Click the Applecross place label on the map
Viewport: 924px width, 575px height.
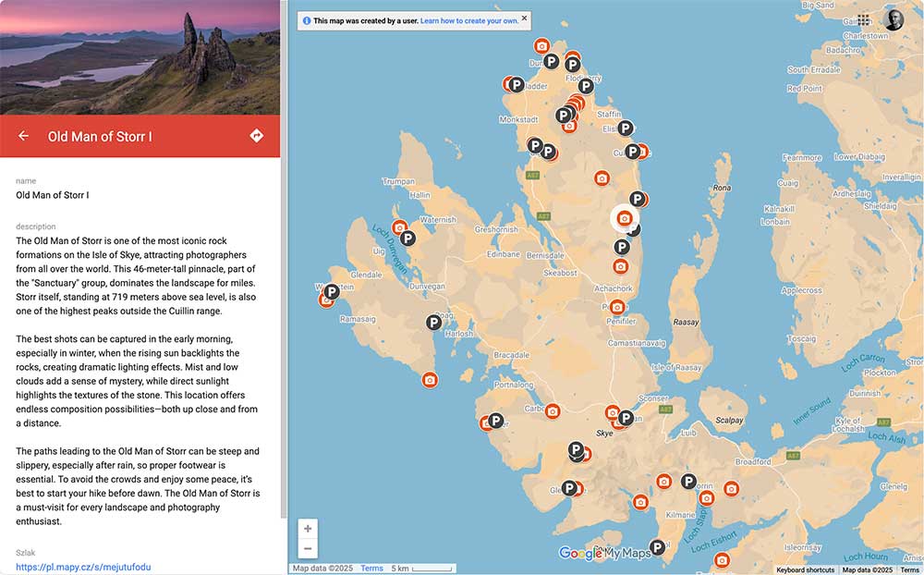point(801,290)
